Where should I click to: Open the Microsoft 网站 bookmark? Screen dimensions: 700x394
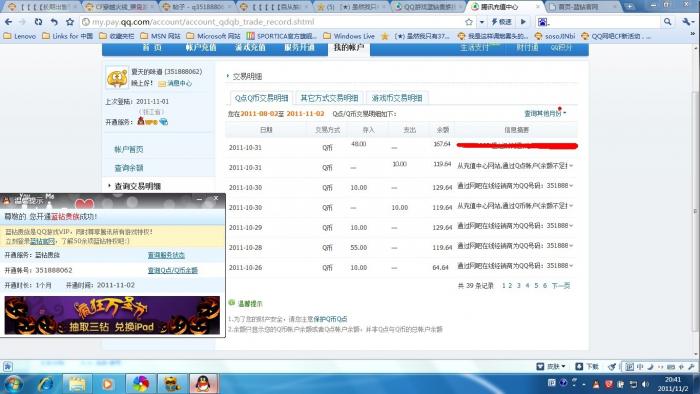tap(214, 36)
